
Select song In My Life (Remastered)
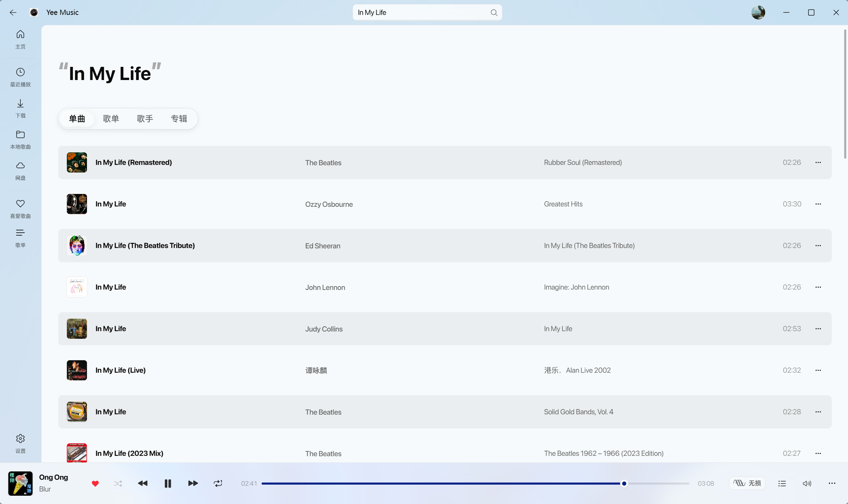click(x=134, y=162)
